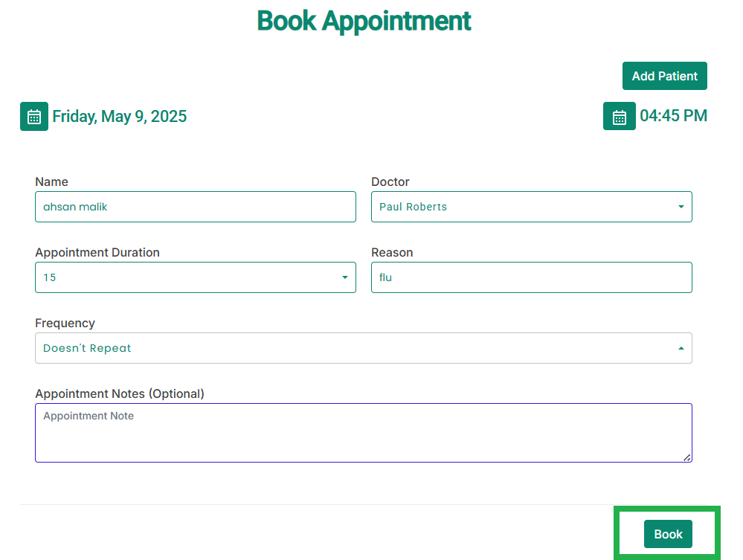The width and height of the screenshot is (743, 560).
Task: Submit the form with the Book button
Action: (x=668, y=534)
